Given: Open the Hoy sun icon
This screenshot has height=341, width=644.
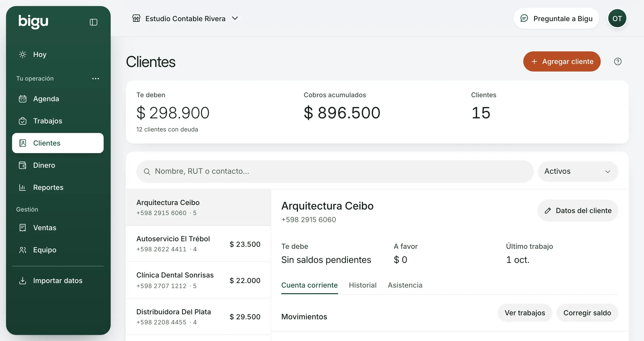Looking at the screenshot, I should click(x=23, y=54).
